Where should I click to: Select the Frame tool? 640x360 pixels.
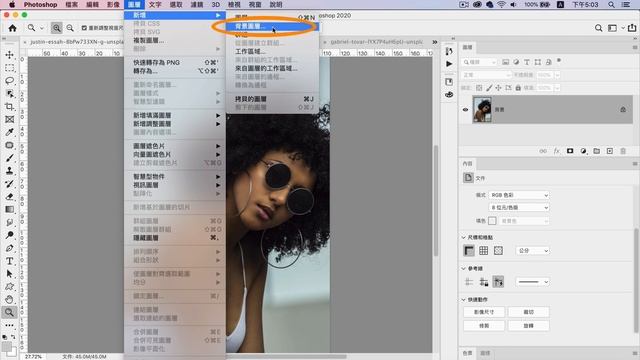(x=9, y=119)
